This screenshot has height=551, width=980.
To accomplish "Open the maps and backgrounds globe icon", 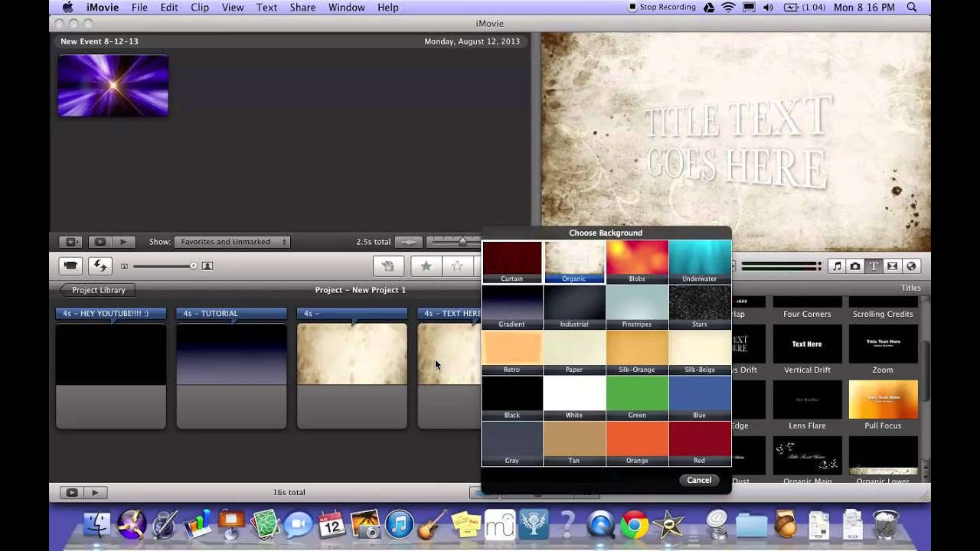I will [911, 266].
